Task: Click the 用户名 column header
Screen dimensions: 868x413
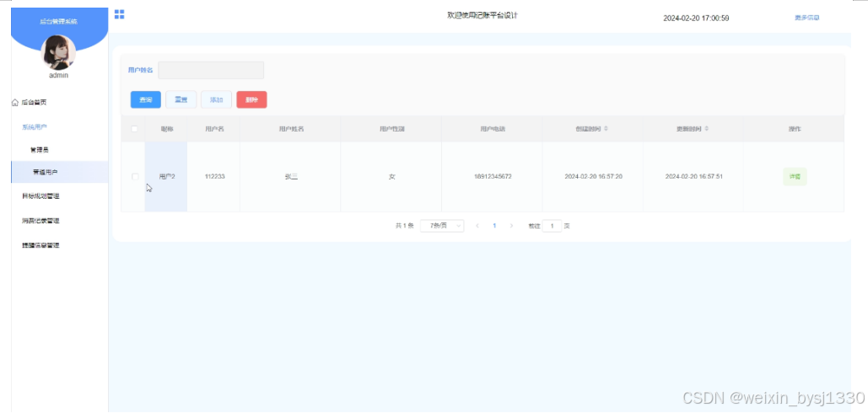Action: [214, 129]
